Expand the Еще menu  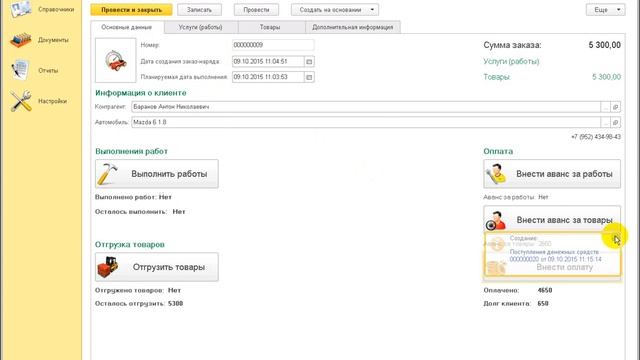[x=605, y=10]
